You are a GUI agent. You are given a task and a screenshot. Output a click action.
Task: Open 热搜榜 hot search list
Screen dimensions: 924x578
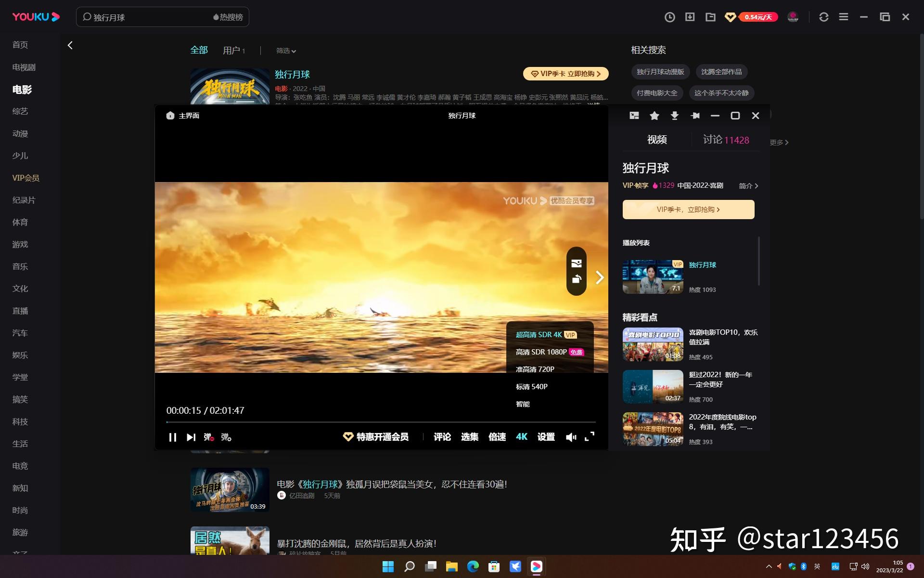[x=228, y=17]
